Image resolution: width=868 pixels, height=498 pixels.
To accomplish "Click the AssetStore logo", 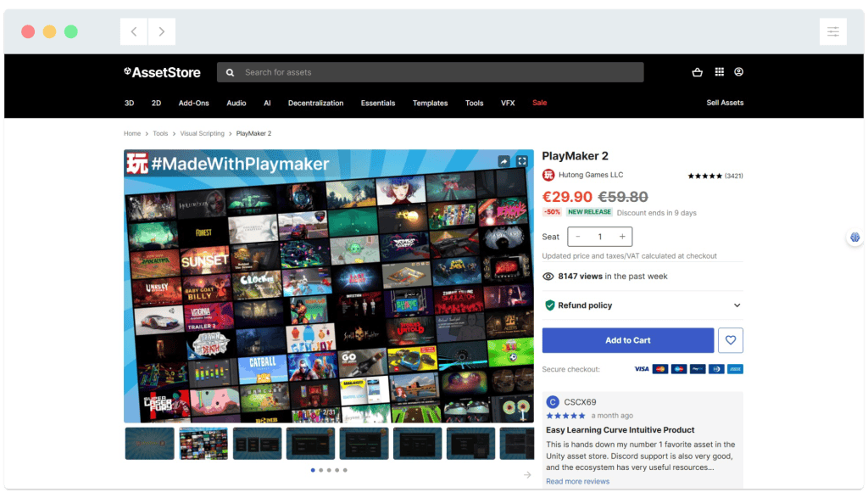I will [x=162, y=73].
